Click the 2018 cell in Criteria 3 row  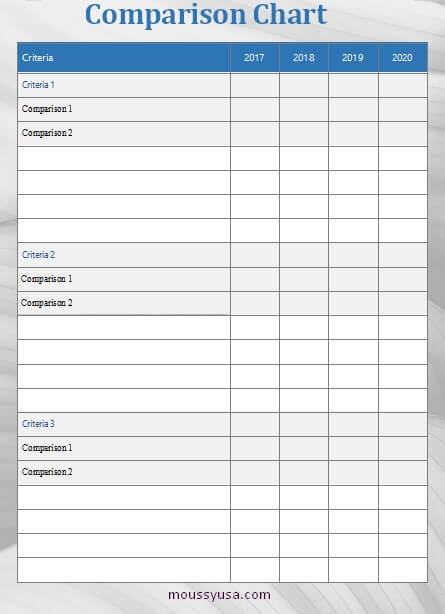point(304,424)
